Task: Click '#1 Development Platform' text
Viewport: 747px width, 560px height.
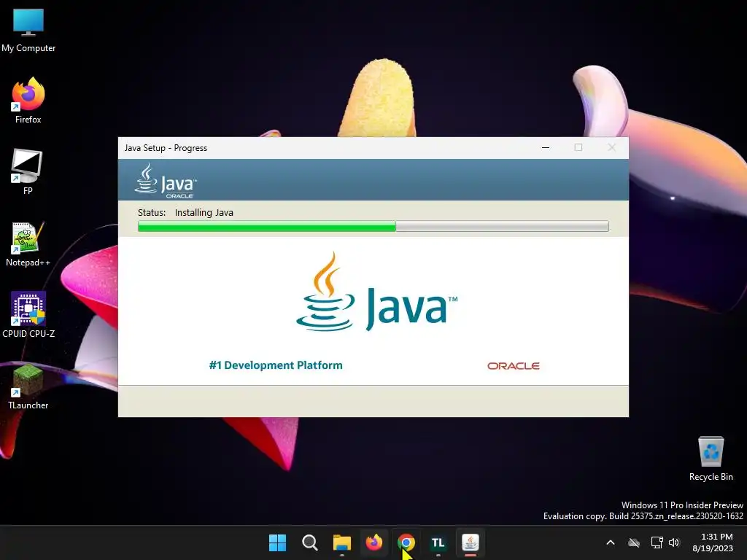Action: 276,365
